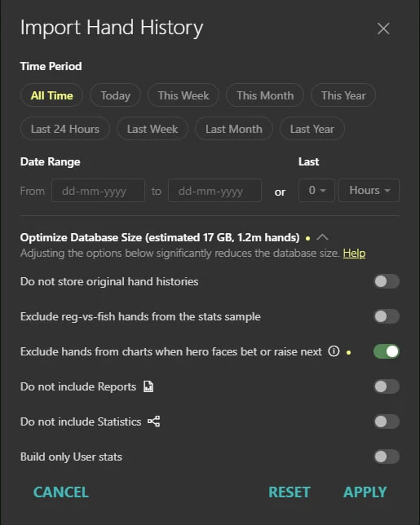420x525 pixels.
Task: Select the This Month time period
Action: [x=265, y=95]
